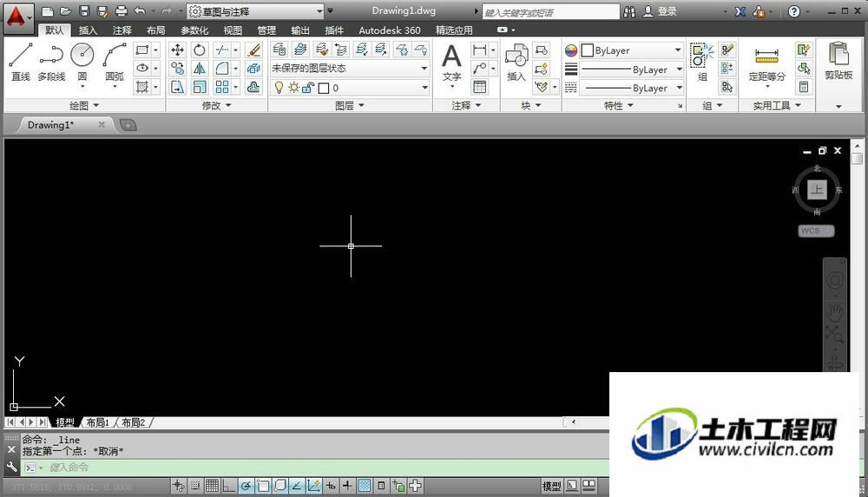Select the Circle (圆) tool
868x497 pixels.
(82, 62)
